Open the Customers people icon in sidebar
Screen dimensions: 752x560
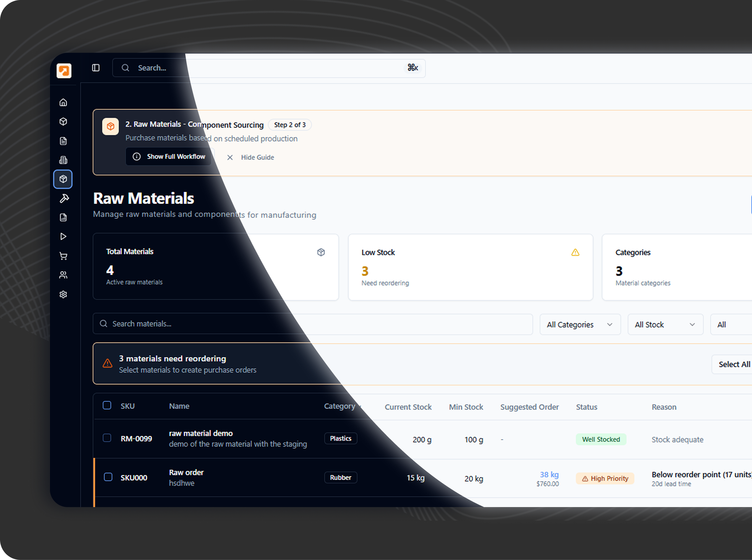click(63, 275)
